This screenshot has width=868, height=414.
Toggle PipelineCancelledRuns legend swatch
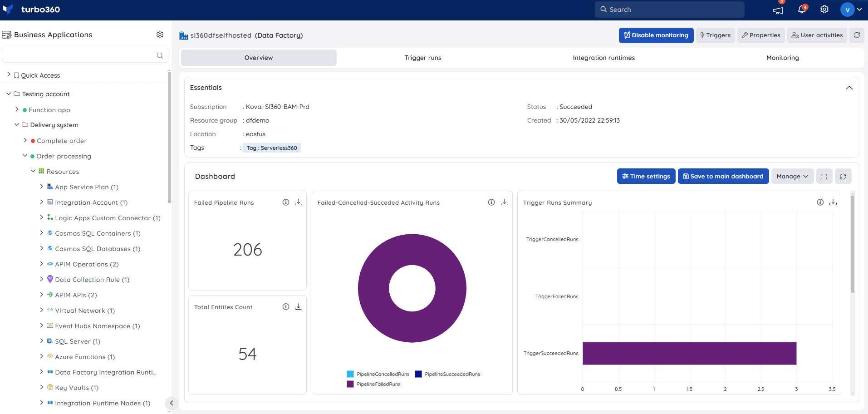[350, 374]
